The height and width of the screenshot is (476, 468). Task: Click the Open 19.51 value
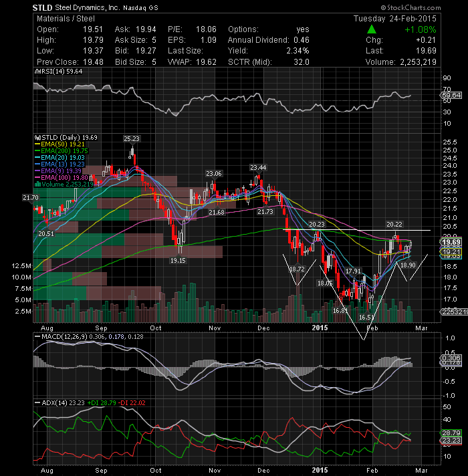[93, 29]
